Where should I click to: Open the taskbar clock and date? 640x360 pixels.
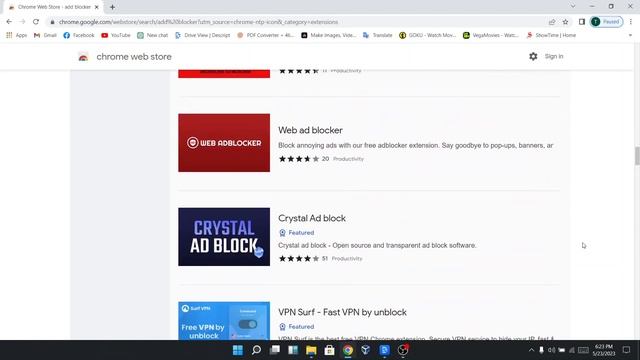click(604, 350)
